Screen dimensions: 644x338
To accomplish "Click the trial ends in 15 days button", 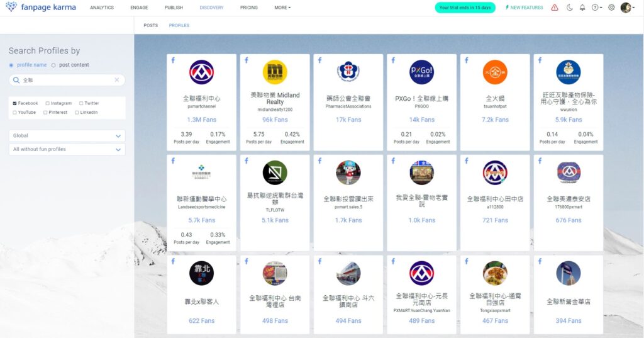I will click(465, 8).
